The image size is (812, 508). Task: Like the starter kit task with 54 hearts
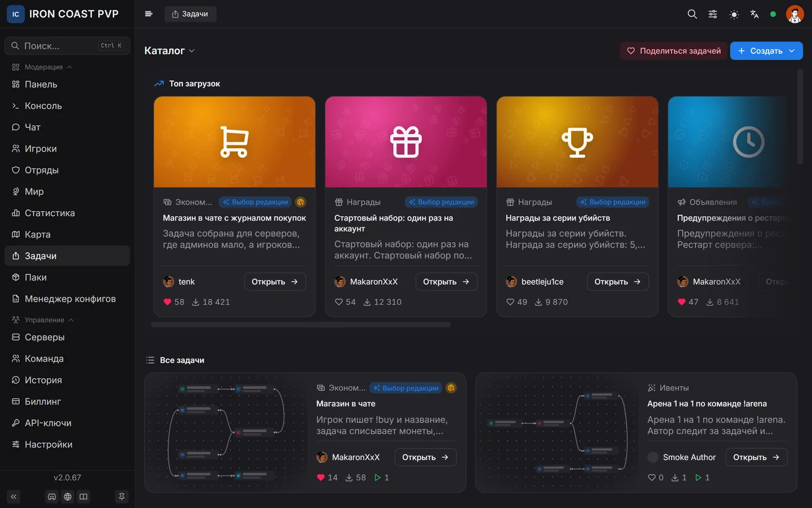coord(338,302)
